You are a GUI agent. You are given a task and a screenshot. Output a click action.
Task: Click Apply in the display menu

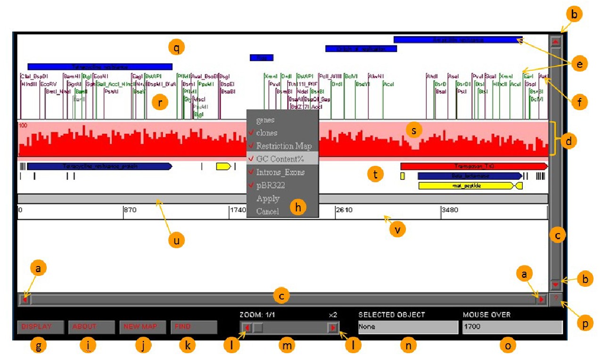268,198
